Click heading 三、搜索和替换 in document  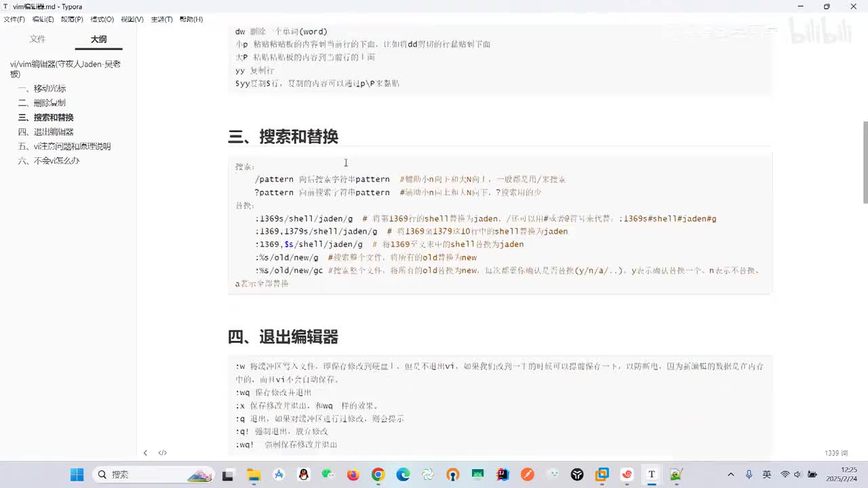click(x=283, y=136)
